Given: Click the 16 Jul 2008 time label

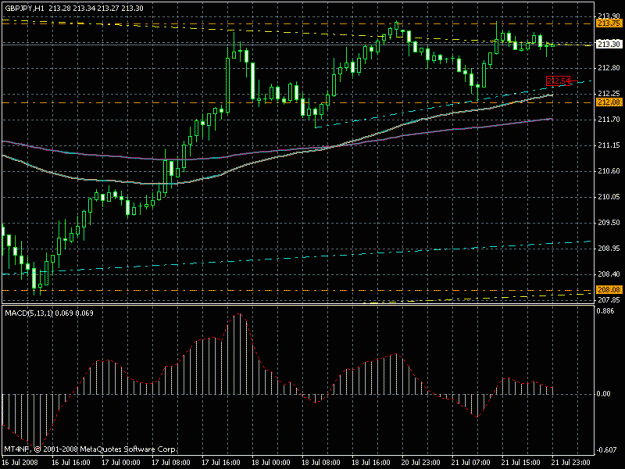Looking at the screenshot, I should 20,463.
